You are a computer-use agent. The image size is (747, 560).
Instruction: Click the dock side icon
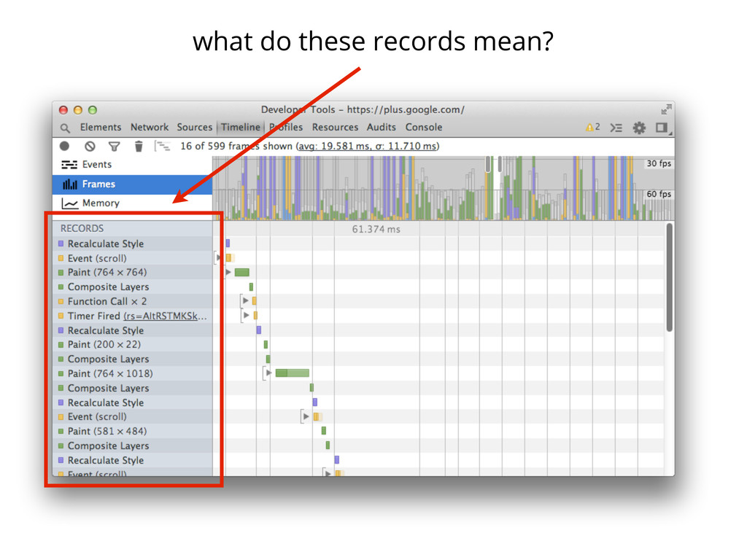[x=661, y=128]
